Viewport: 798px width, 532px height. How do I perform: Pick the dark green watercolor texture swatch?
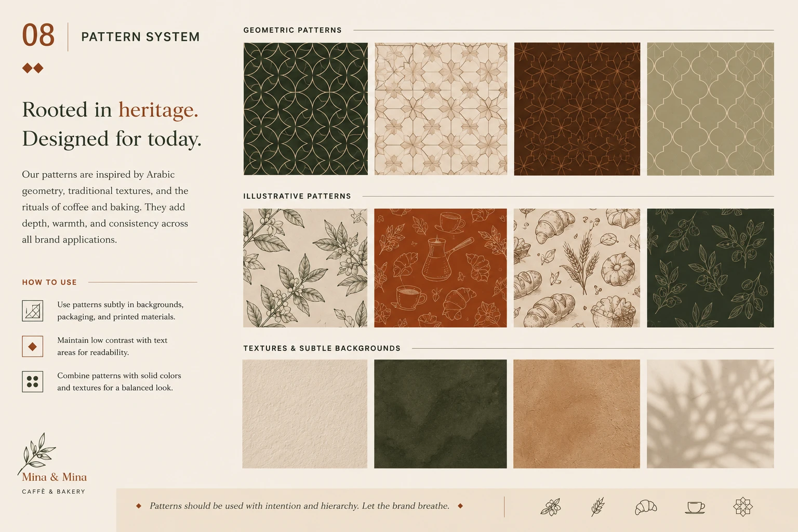pyautogui.click(x=440, y=414)
